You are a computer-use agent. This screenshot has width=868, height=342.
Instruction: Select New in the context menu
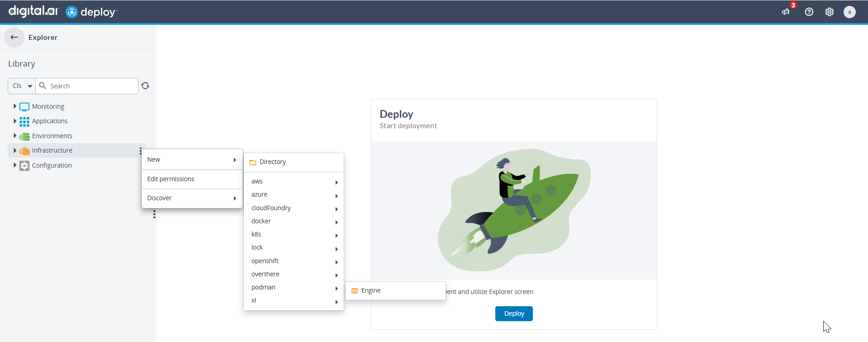[192, 159]
